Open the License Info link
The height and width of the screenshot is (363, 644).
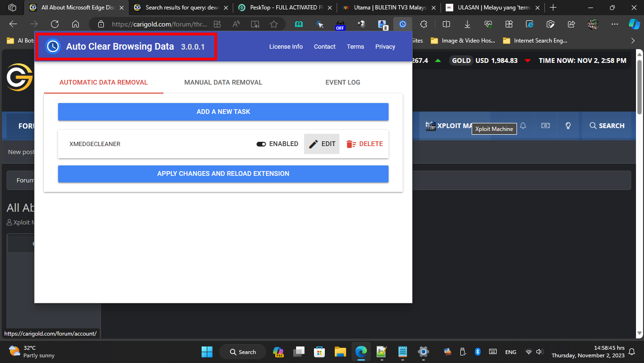[286, 46]
